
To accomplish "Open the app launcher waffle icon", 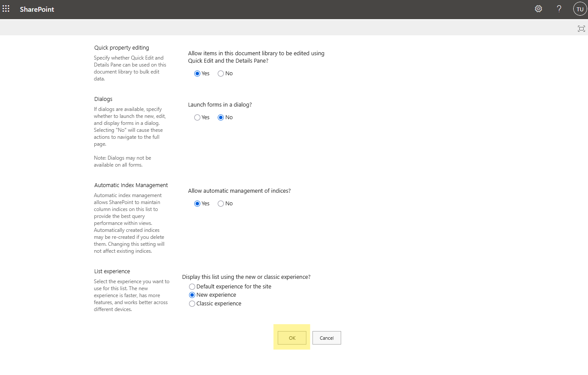I will tap(6, 9).
